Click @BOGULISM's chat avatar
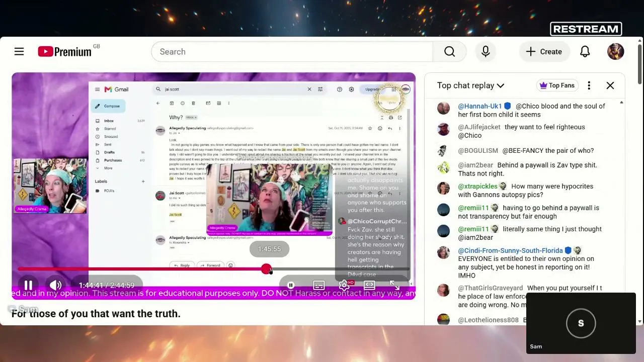The width and height of the screenshot is (644, 362). coord(443,151)
